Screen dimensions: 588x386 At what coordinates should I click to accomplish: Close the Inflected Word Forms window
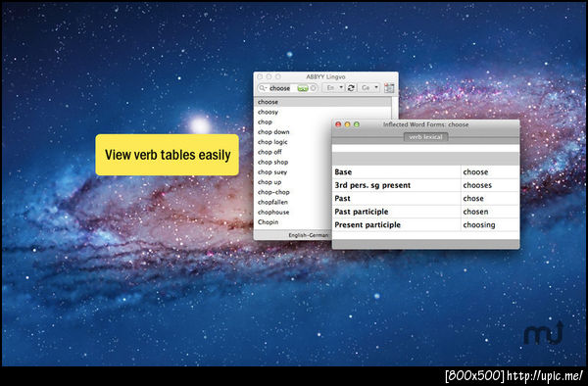(x=338, y=124)
